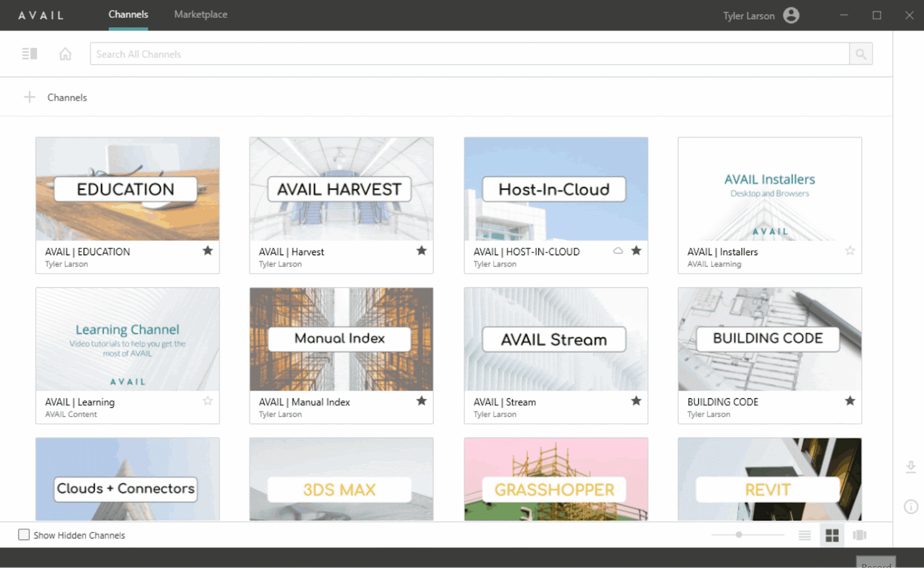Click 'AVAIL Learning' owner under Installers
The width and height of the screenshot is (924, 568).
point(714,264)
